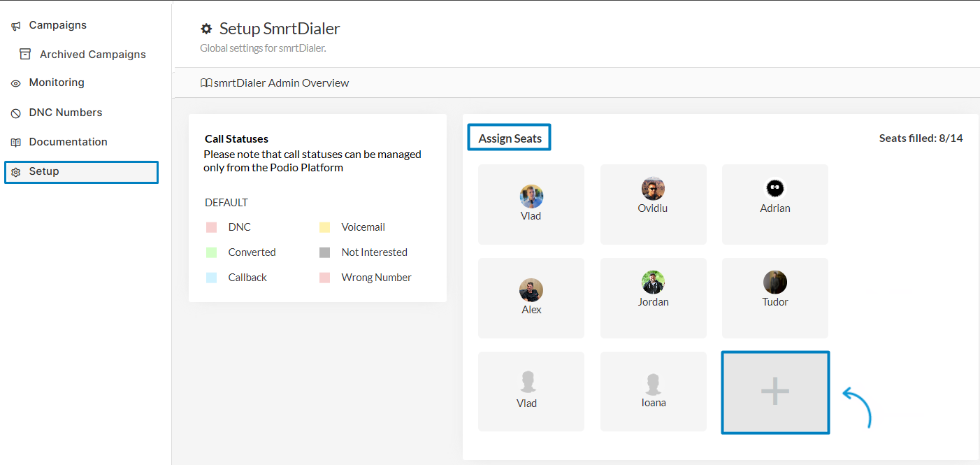Click the DNC Numbers blocked icon
The image size is (980, 465).
point(16,113)
